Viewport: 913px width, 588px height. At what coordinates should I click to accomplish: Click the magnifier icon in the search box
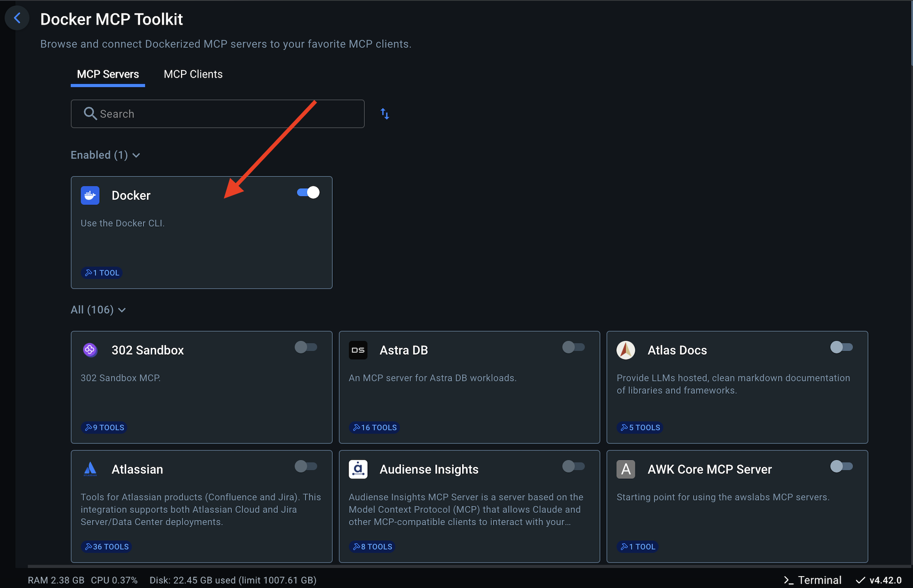(90, 113)
